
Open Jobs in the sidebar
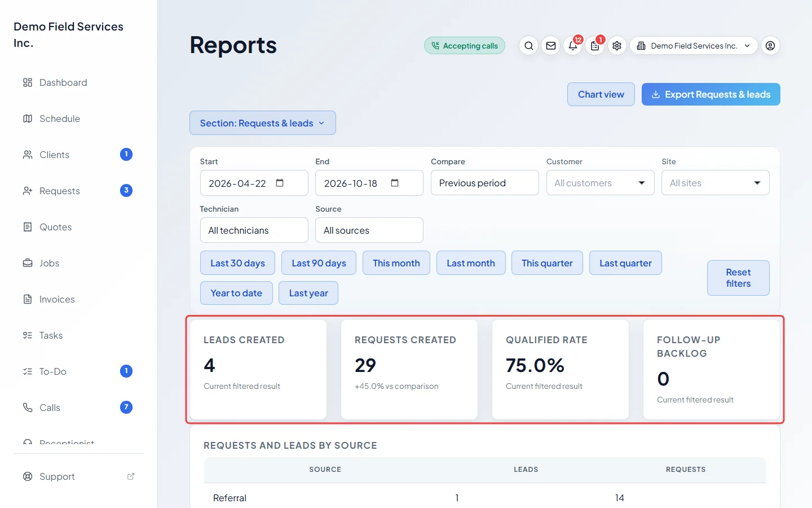coord(79,263)
